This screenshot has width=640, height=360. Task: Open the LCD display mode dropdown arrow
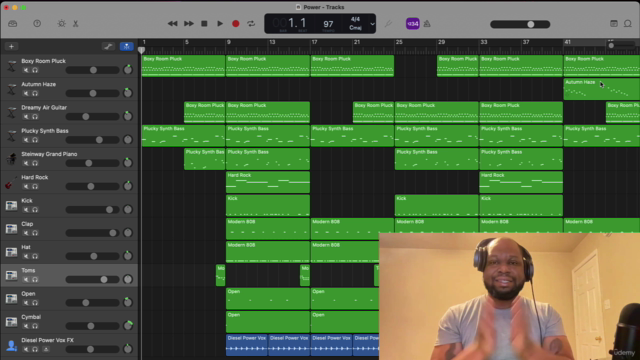372,24
